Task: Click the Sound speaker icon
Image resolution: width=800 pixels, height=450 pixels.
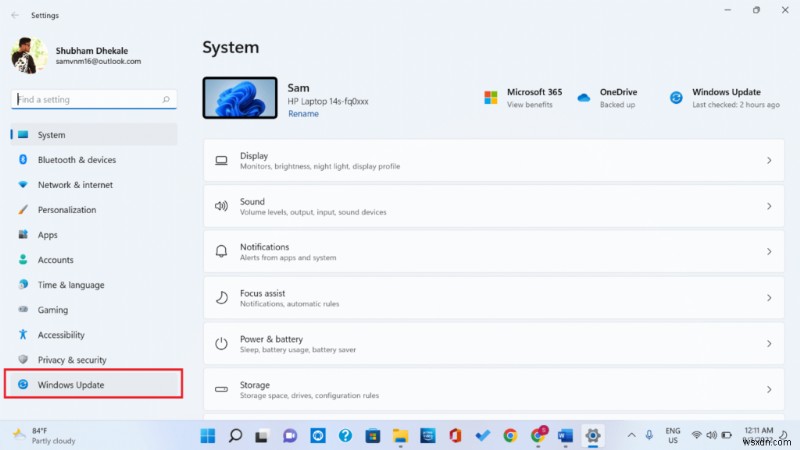Action: [221, 206]
